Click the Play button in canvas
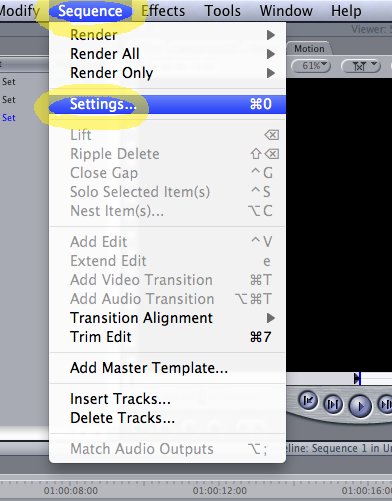392x501 pixels. pyautogui.click(x=360, y=406)
